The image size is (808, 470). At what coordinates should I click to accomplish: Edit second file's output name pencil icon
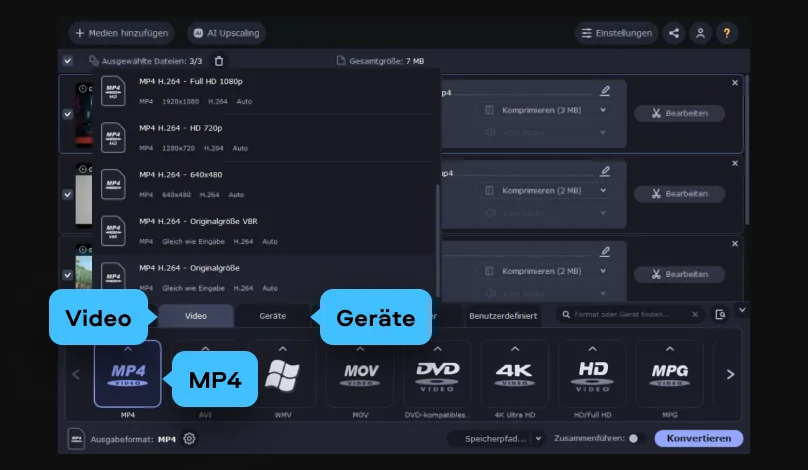[605, 171]
